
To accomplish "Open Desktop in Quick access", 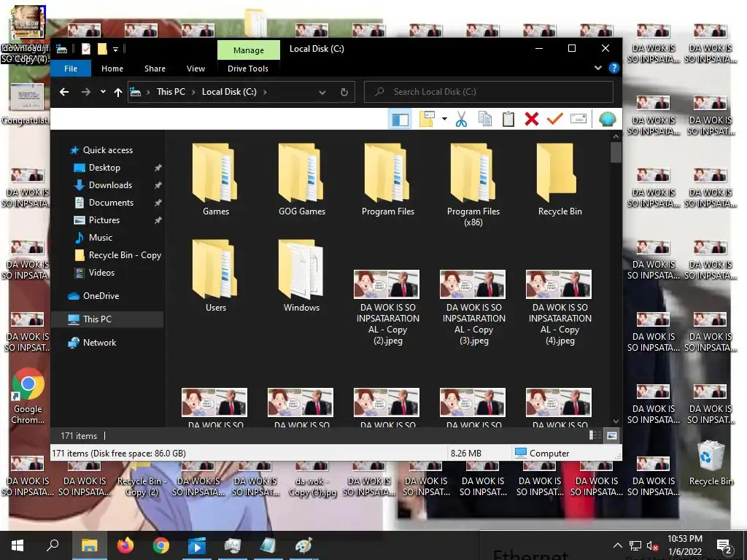I will [x=104, y=168].
